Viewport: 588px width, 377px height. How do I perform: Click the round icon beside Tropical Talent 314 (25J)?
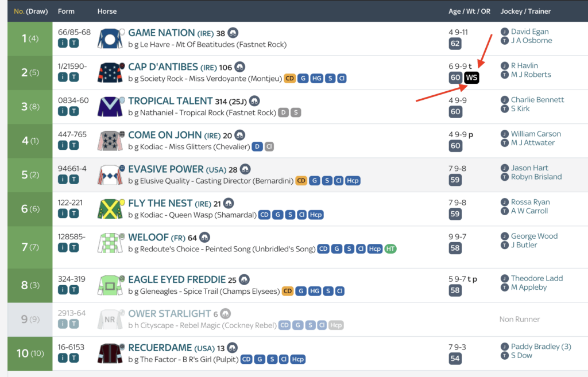point(254,101)
